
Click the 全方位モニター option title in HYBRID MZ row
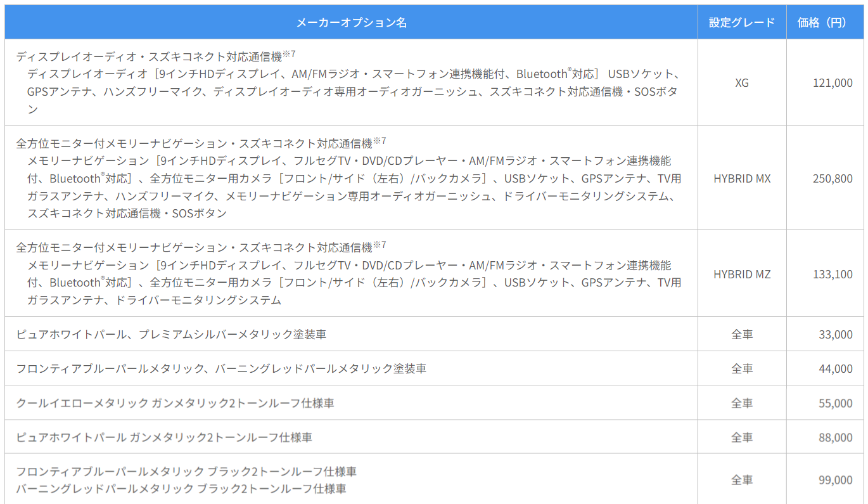(194, 247)
